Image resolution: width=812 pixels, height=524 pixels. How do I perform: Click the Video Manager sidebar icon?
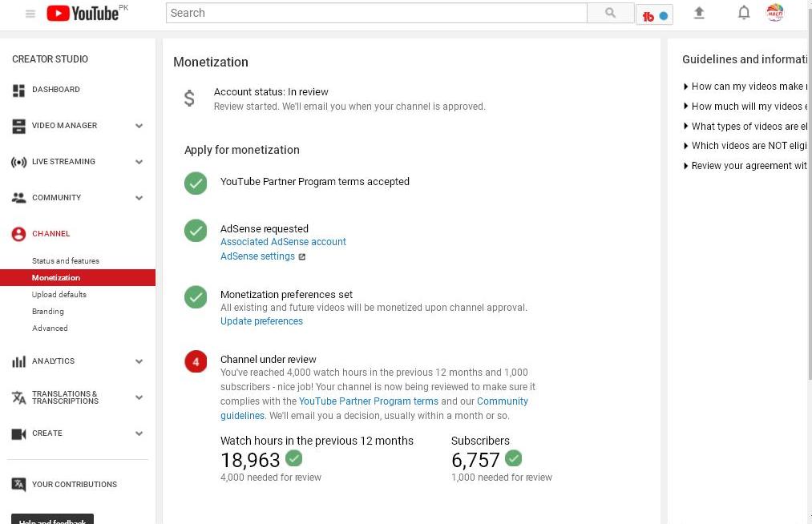click(x=18, y=126)
